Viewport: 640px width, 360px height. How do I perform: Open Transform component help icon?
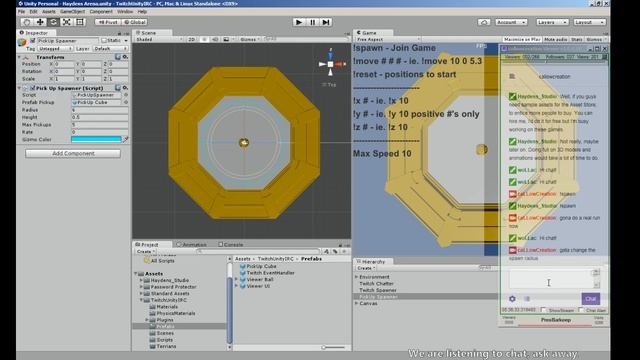118,57
